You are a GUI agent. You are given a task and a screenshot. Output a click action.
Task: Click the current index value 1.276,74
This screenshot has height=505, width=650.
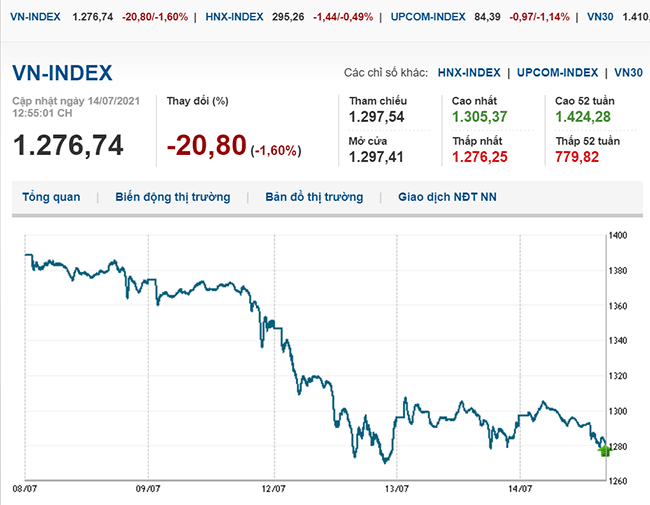pyautogui.click(x=68, y=146)
